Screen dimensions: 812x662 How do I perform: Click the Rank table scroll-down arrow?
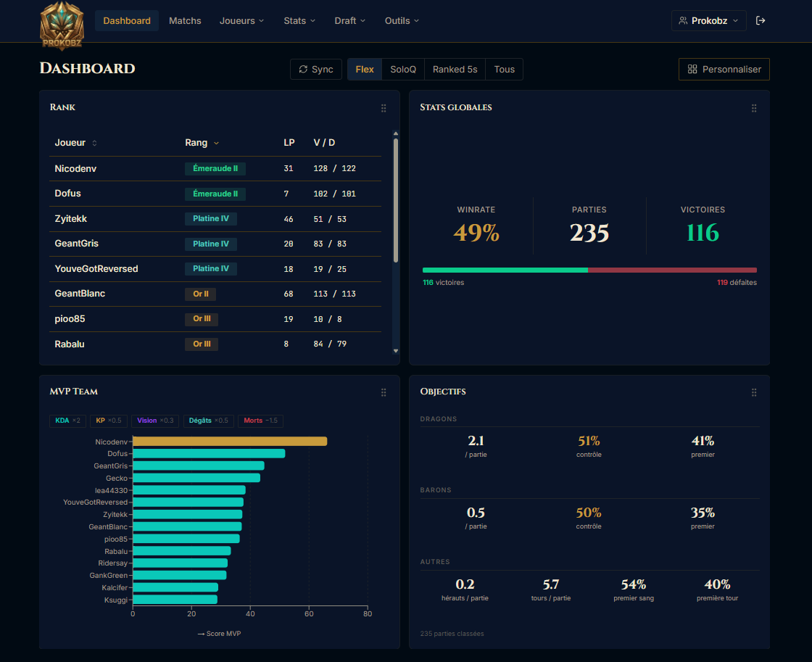[x=396, y=351]
